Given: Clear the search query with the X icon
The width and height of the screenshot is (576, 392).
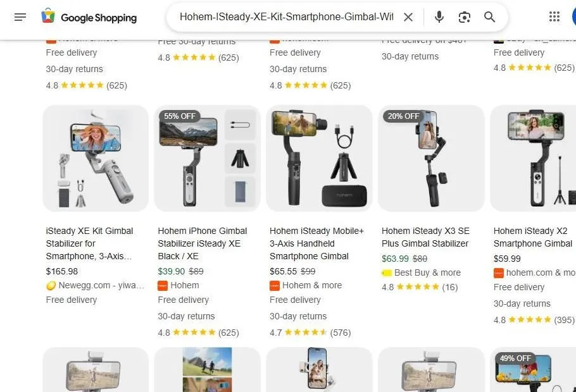Looking at the screenshot, I should [x=408, y=17].
